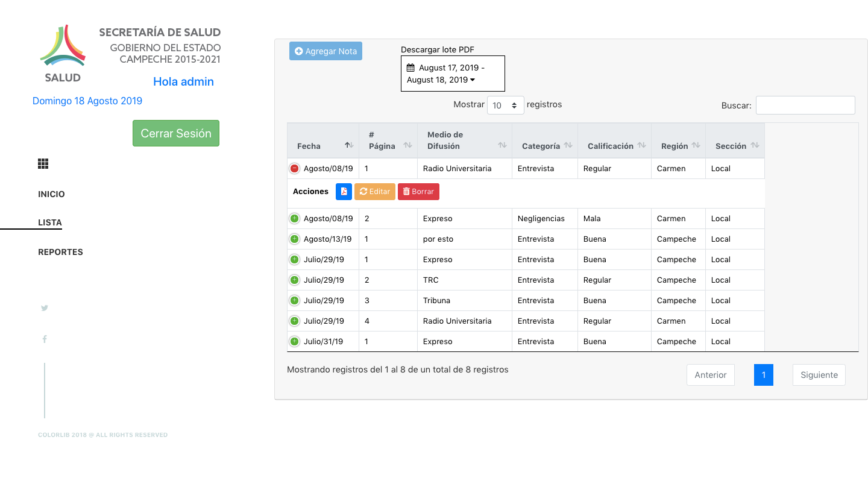Open the date range picker dropdown
868x484 pixels.
pyautogui.click(x=452, y=74)
